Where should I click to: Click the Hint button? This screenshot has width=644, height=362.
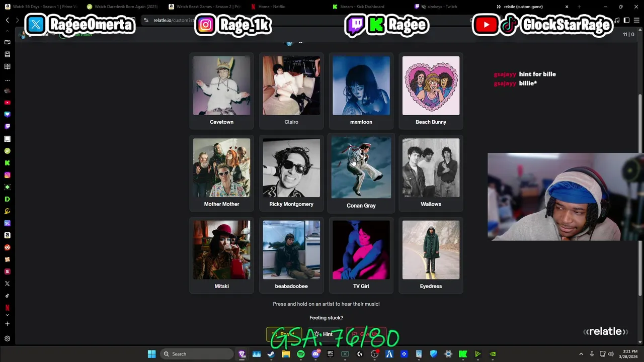pos(324,334)
